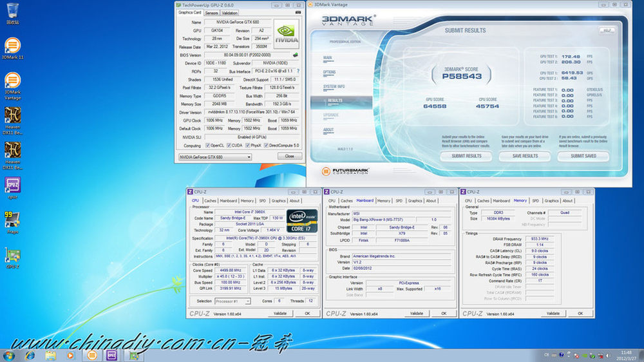Click the GPU-Z title bar icon
The height and width of the screenshot is (362, 644).
[178, 5]
